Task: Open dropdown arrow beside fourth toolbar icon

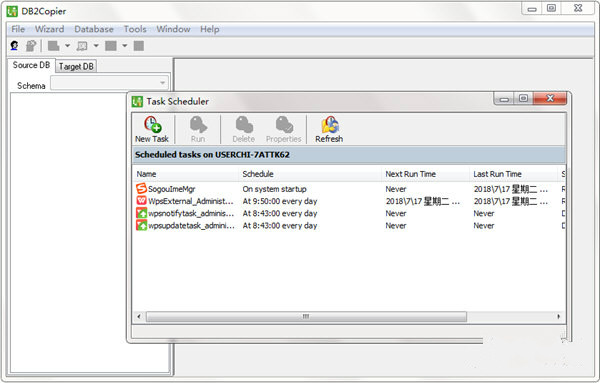Action: tap(96, 46)
